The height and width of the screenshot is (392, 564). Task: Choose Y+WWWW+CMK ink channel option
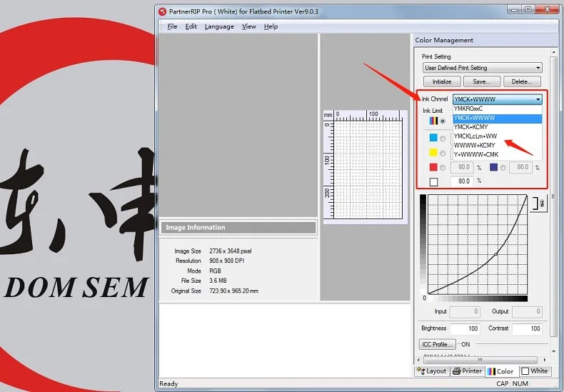click(498, 155)
